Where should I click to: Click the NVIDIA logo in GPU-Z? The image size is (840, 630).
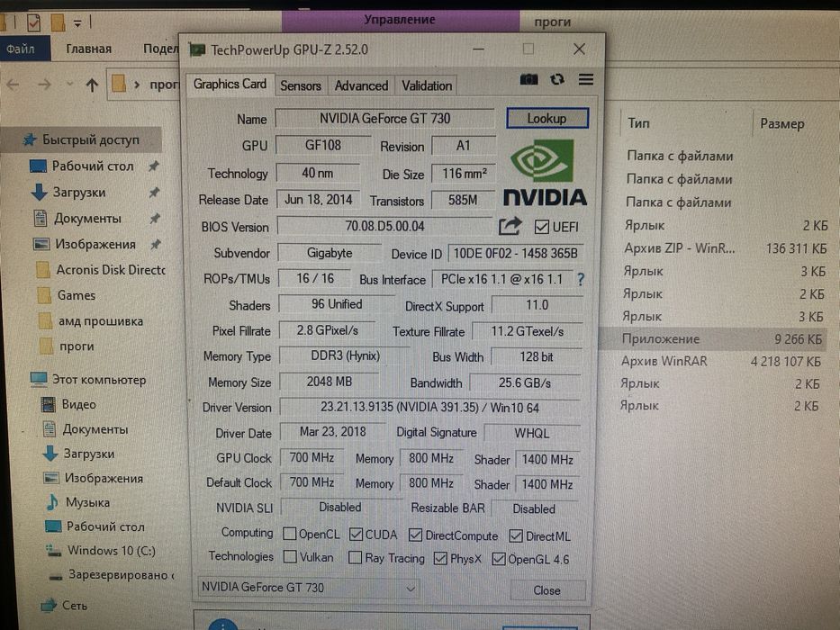(x=545, y=173)
